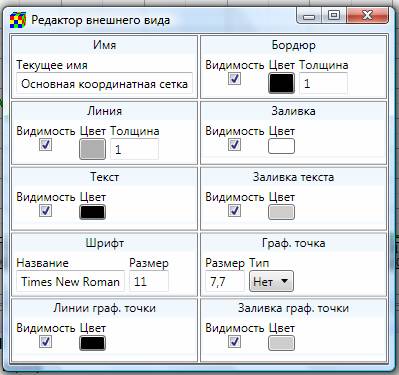The image size is (399, 375).
Task: Maximize the Редактор внешнего вида window
Action: click(x=334, y=15)
